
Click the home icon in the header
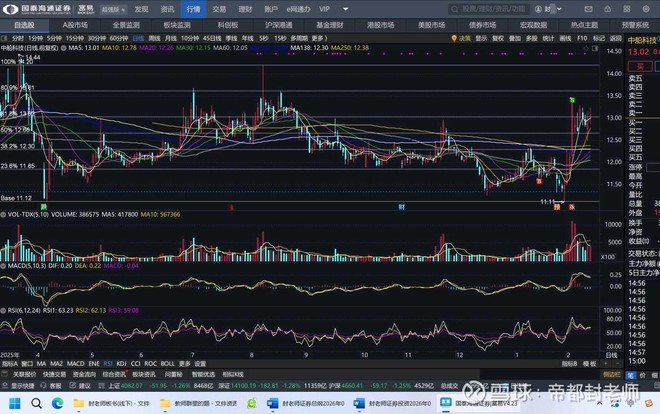607,9
